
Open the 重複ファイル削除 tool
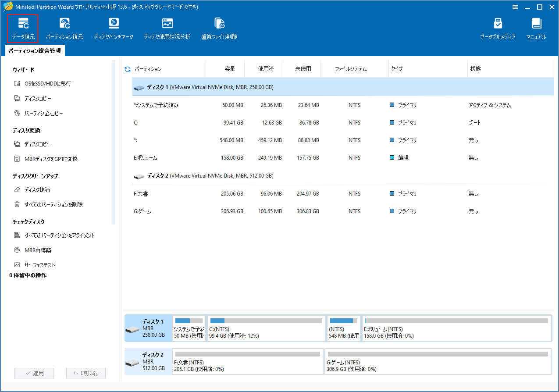coord(219,28)
